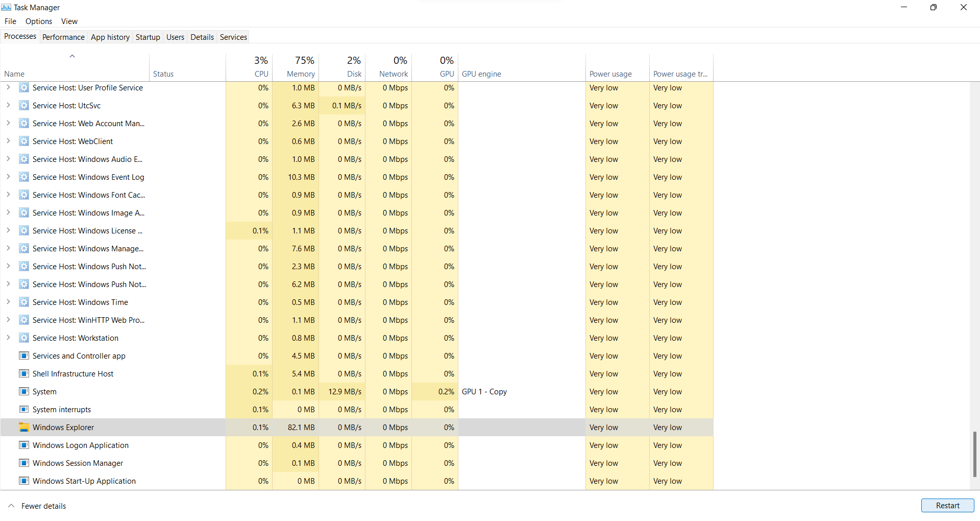980x521 pixels.
Task: Expand Service Host: Windows Event Log
Action: [x=8, y=177]
